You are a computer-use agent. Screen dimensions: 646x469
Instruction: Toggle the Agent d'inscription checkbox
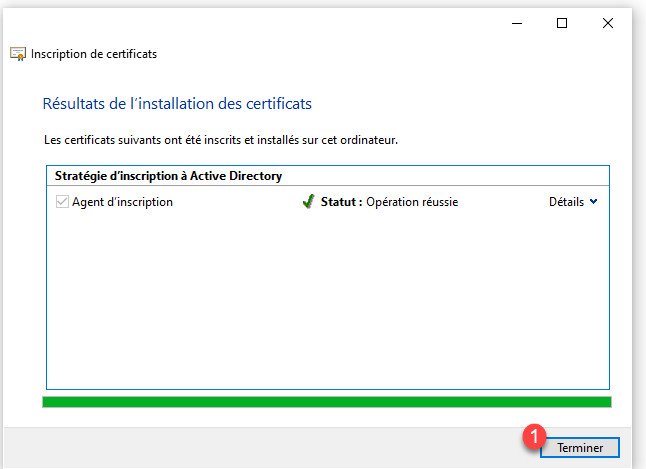click(62, 202)
